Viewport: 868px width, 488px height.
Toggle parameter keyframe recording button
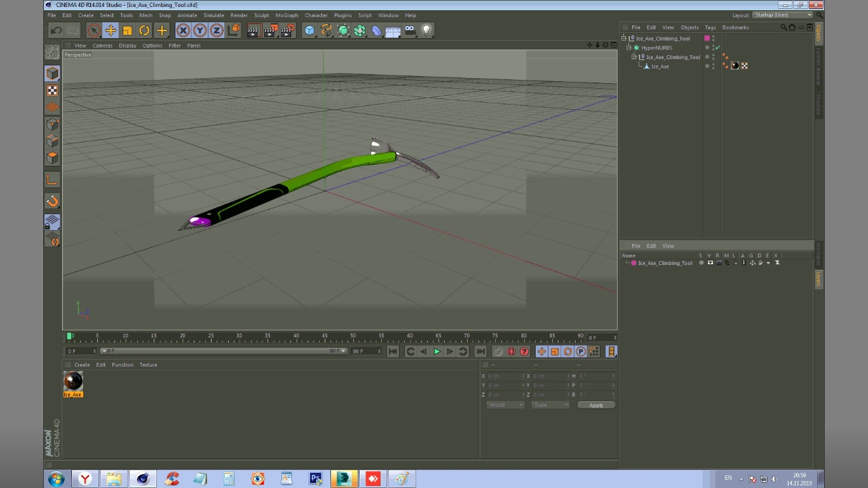click(x=581, y=351)
